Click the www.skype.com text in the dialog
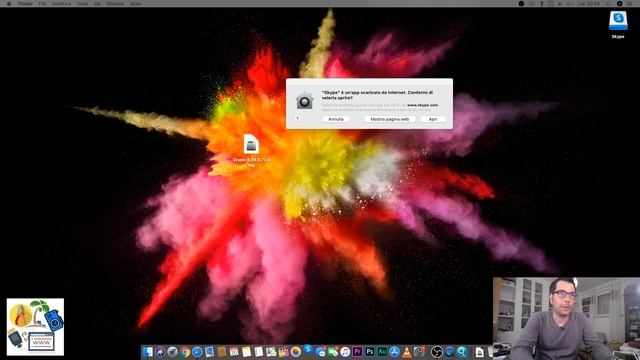The width and height of the screenshot is (640, 360). coord(422,105)
